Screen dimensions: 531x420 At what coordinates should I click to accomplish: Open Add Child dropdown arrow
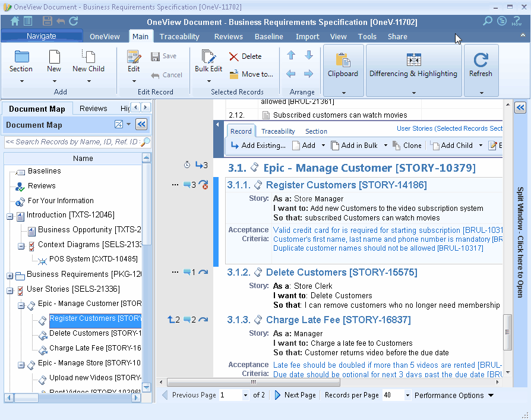coord(481,146)
